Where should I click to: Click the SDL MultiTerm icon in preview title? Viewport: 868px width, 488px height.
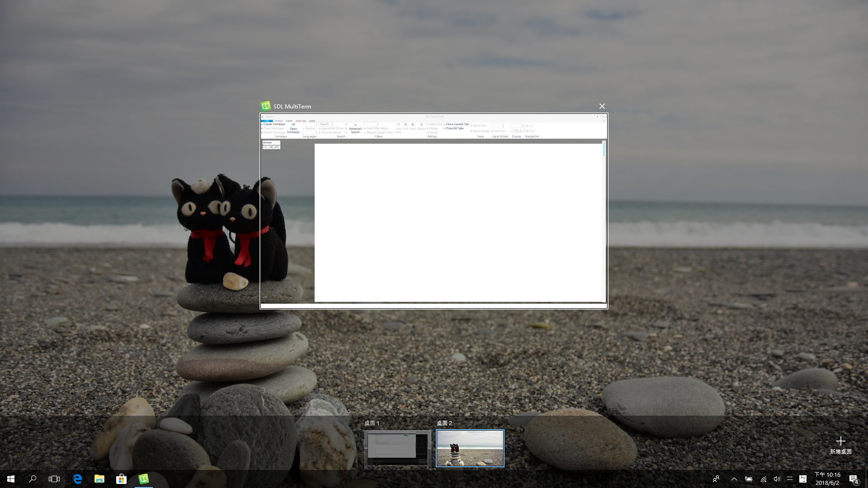[266, 106]
